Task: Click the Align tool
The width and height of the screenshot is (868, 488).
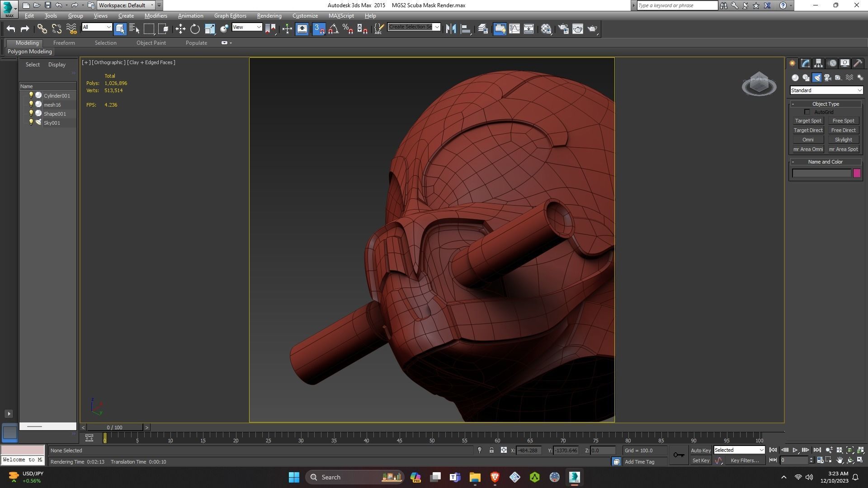Action: (466, 29)
